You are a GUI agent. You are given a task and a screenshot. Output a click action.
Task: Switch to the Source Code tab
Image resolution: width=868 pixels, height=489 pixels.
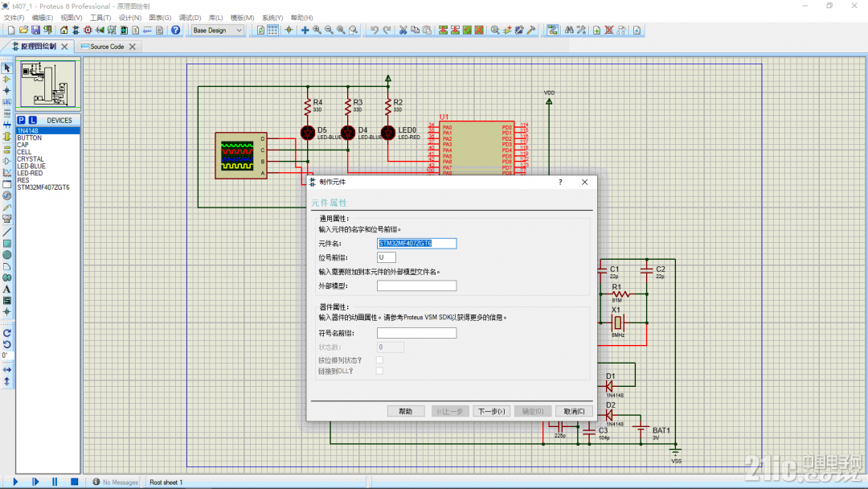(107, 47)
